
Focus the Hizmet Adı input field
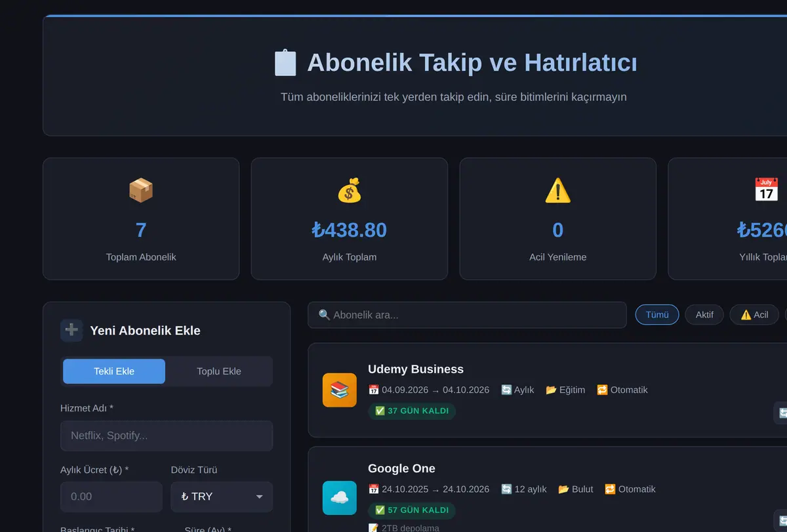[167, 436]
